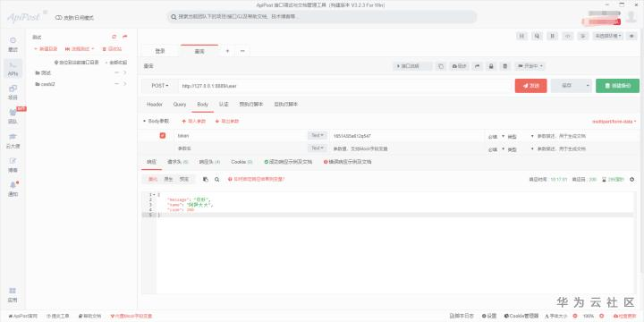Increase font size with the right red icon
Viewport: 644px width, 322px height.
coord(602,316)
